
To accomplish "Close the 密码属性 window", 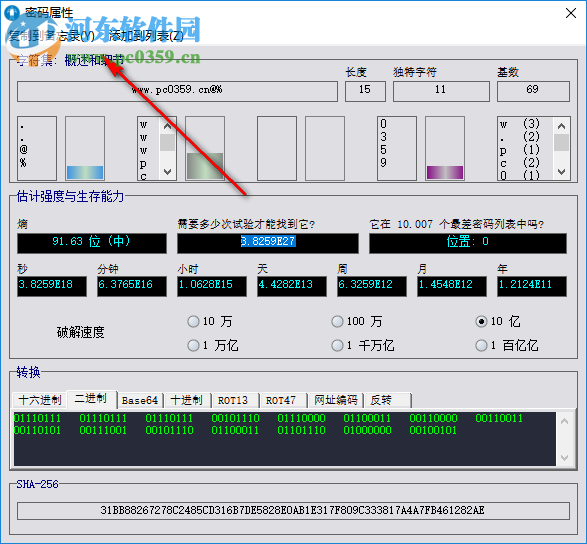I will pyautogui.click(x=571, y=13).
